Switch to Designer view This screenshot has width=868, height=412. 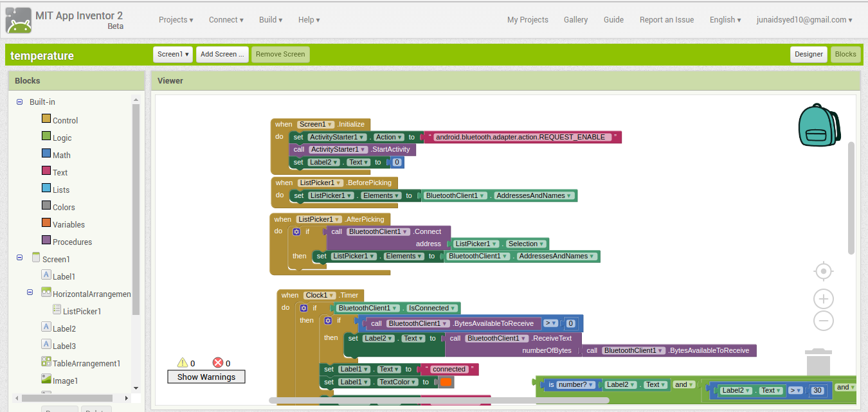(808, 55)
